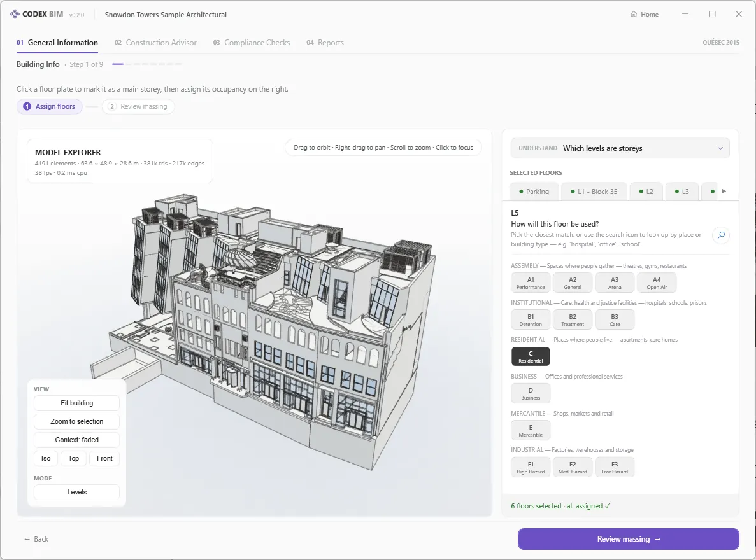Choose E Mercantile occupancy
Image resolution: width=756 pixels, height=560 pixels.
pyautogui.click(x=531, y=430)
